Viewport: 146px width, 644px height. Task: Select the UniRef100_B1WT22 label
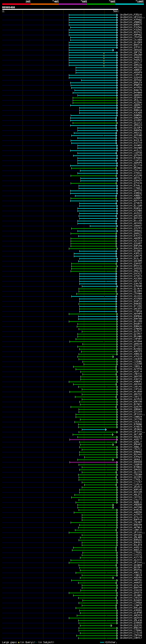[x=131, y=301]
